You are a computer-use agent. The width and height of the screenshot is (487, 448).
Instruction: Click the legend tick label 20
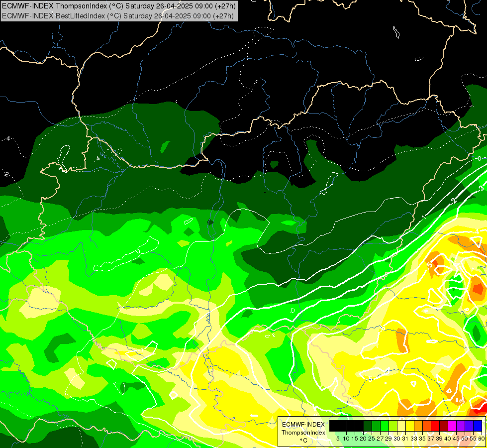(363, 439)
